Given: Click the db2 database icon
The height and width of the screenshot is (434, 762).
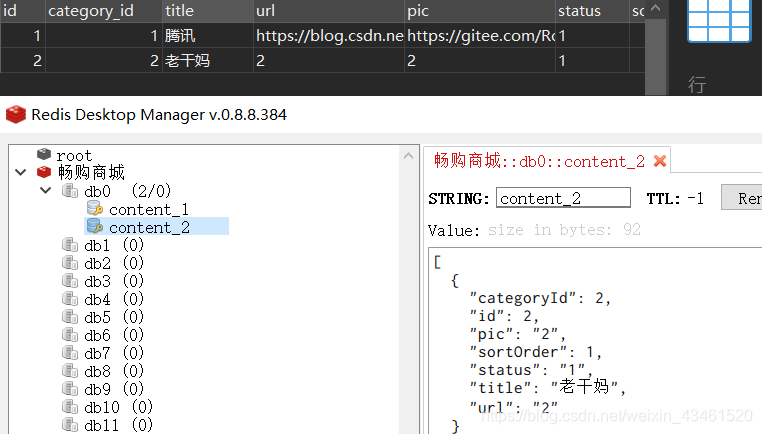Looking at the screenshot, I should pyautogui.click(x=70, y=263).
